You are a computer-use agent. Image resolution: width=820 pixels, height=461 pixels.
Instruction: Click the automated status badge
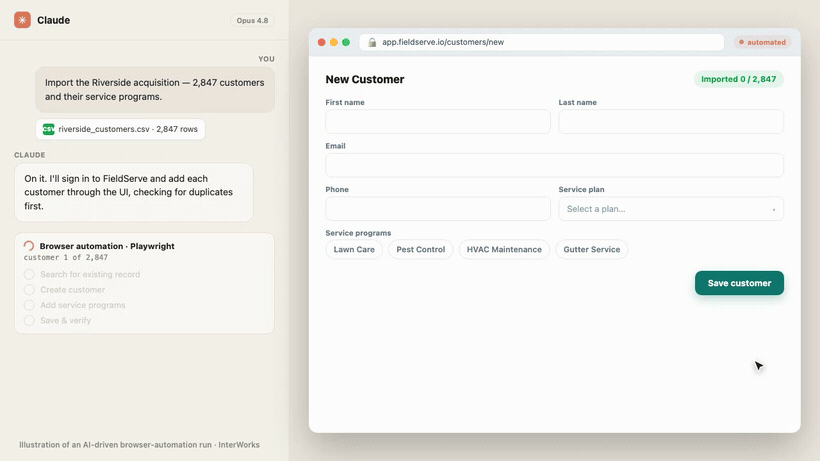[762, 42]
